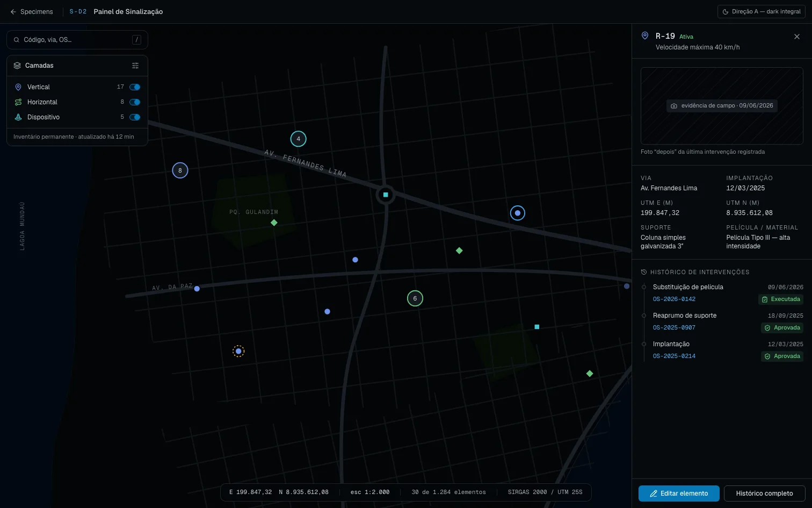Click the Horizontal layer route icon
812x508 pixels.
pyautogui.click(x=18, y=102)
